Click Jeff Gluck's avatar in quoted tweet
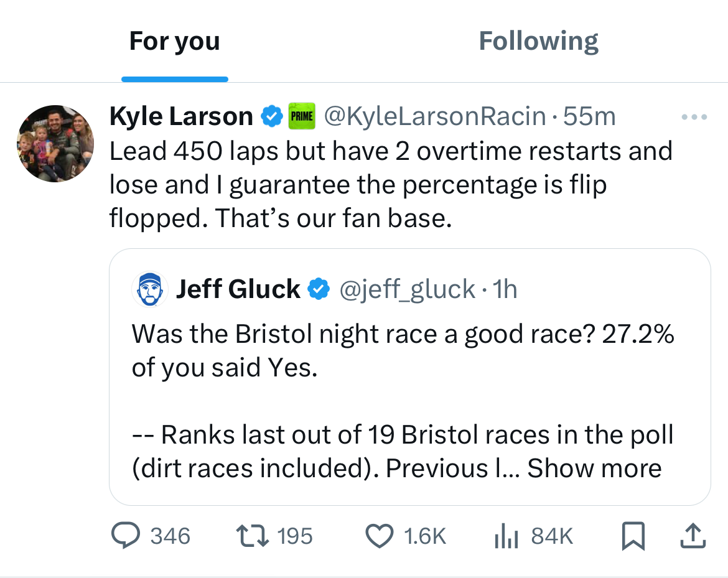 (x=151, y=289)
